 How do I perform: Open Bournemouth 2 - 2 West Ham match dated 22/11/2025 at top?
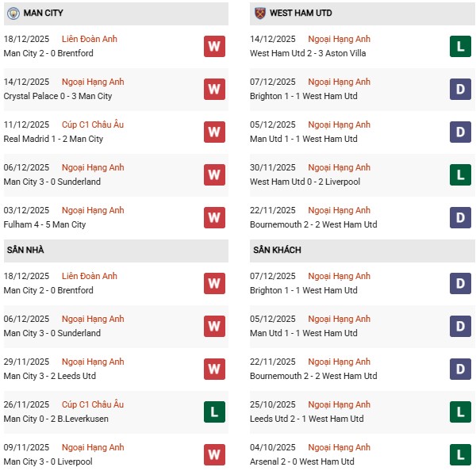click(313, 224)
